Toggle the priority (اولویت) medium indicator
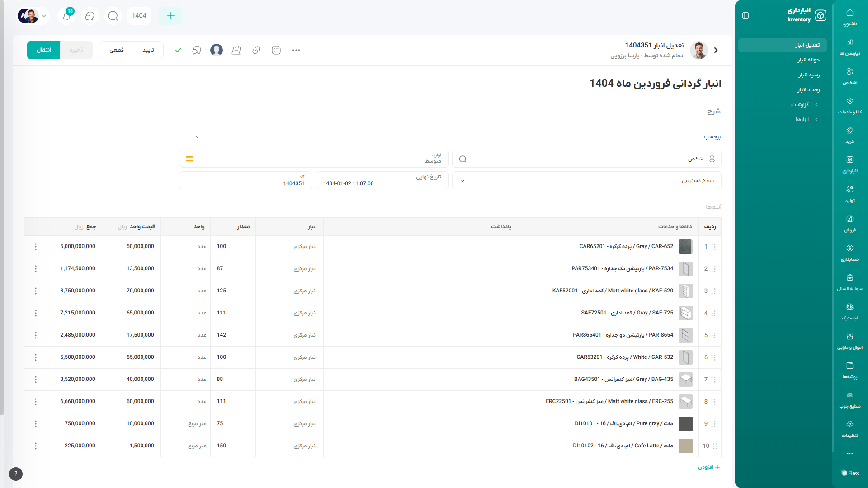The height and width of the screenshot is (488, 868). coord(189,159)
